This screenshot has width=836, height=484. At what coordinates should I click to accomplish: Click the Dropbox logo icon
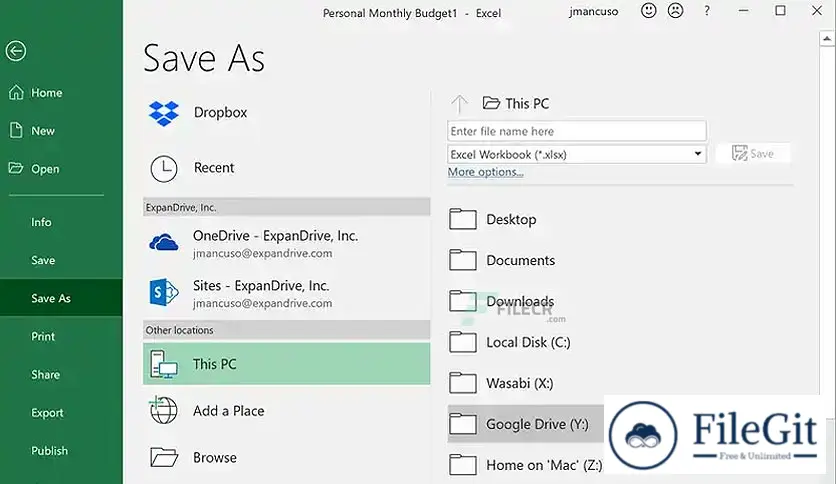point(164,113)
